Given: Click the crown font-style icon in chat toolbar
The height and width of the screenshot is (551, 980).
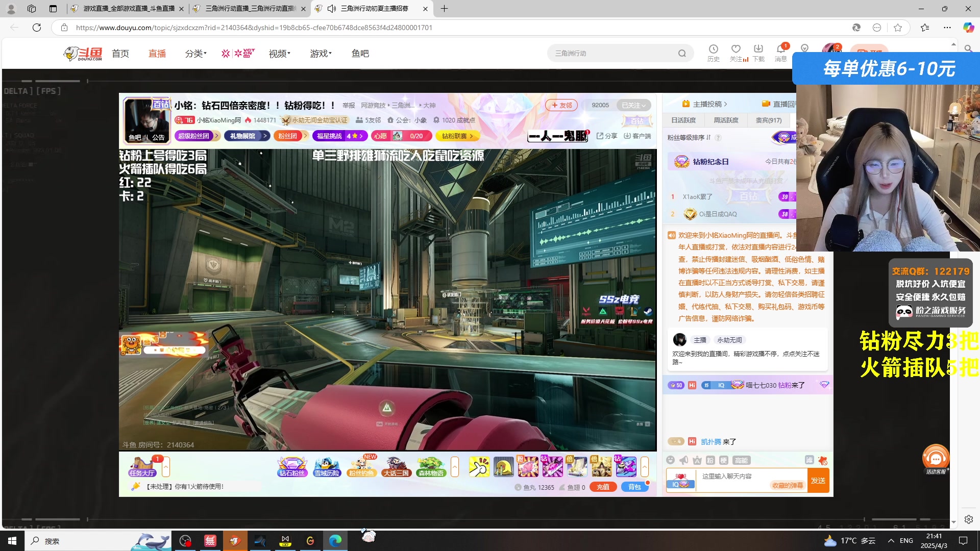Looking at the screenshot, I should point(697,460).
